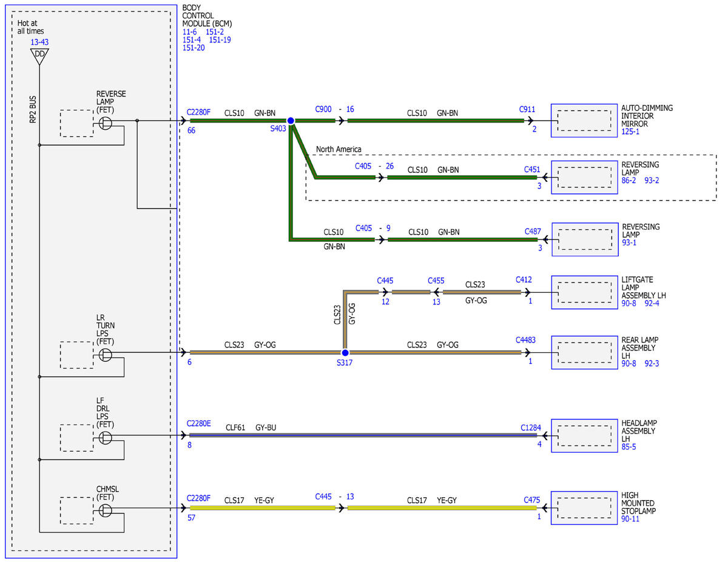
Task: Open 92-3 under Rear Lamp Assembly LH
Action: [x=652, y=364]
